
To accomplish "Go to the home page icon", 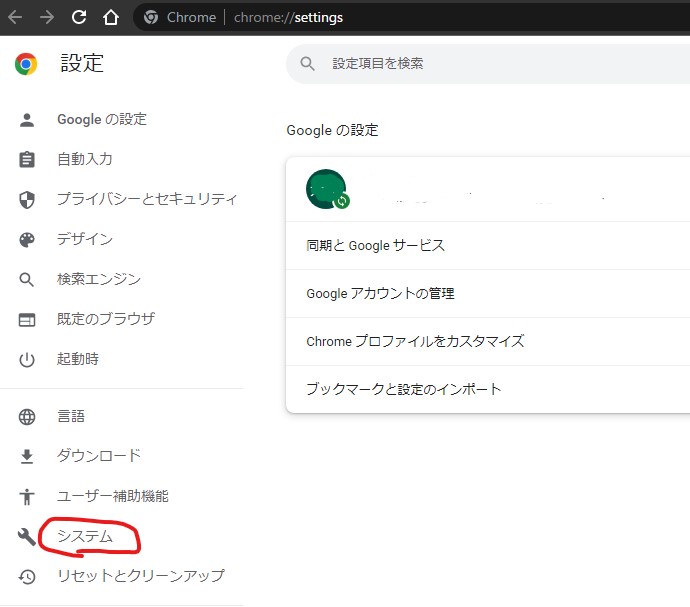I will [110, 17].
